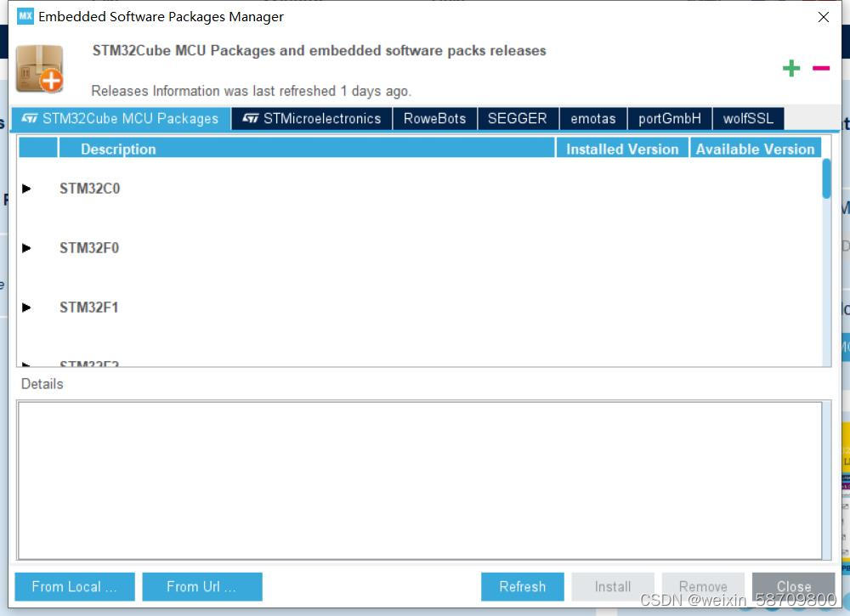Screen dimensions: 850x616
Task: Click the From Url button
Action: point(202,587)
